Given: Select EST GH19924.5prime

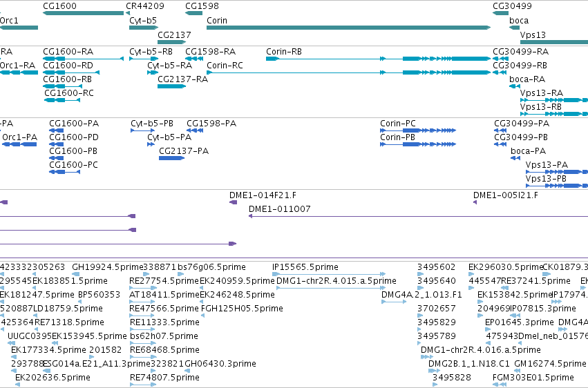Looking at the screenshot, I should pyautogui.click(x=75, y=274).
